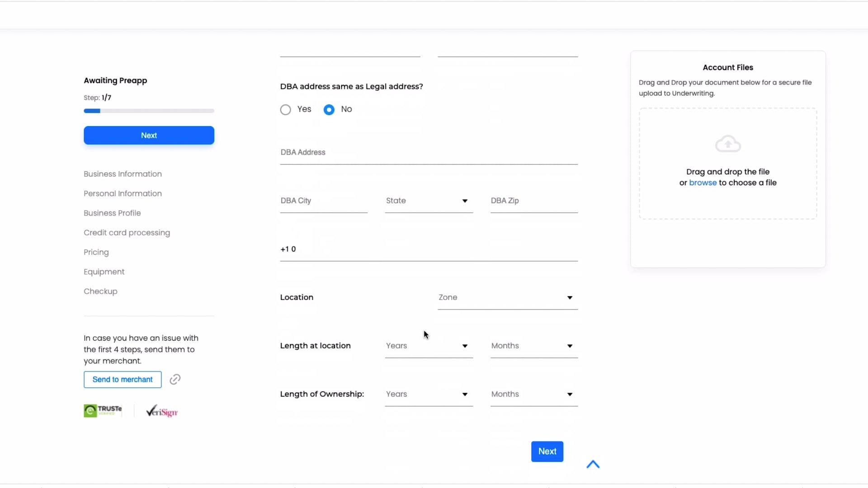Click the phone number field showing +1 0
The image size is (868, 488).
click(429, 249)
